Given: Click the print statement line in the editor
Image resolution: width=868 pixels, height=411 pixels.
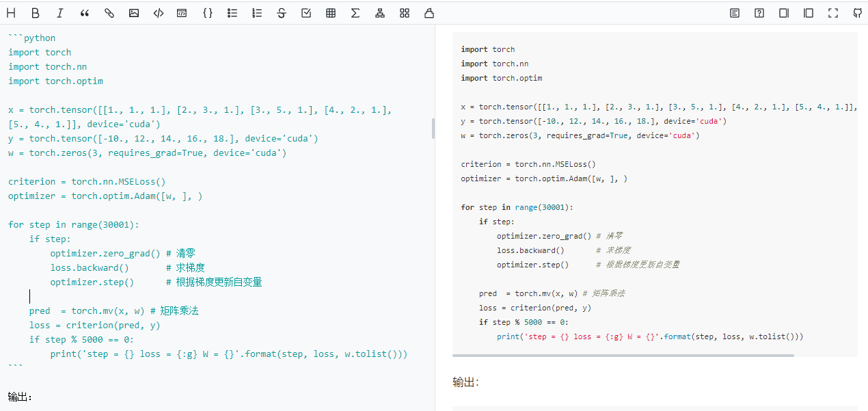Looking at the screenshot, I should (x=229, y=354).
